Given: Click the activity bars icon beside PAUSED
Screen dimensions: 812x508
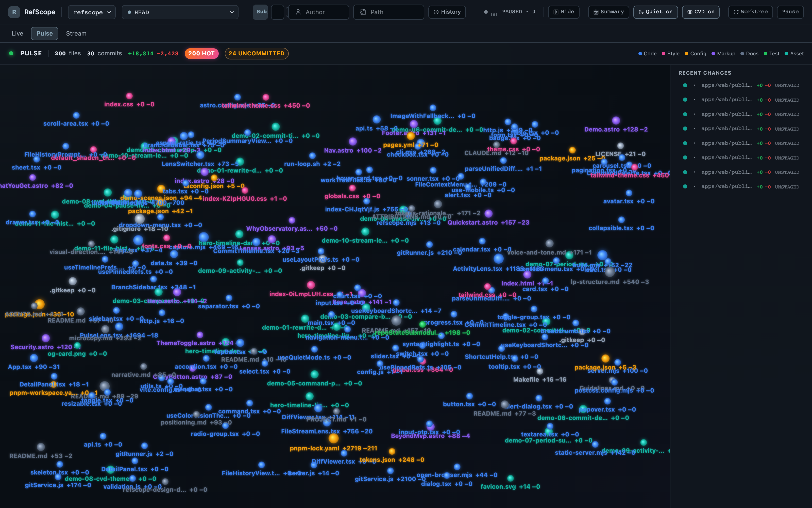Looking at the screenshot, I should coord(494,14).
